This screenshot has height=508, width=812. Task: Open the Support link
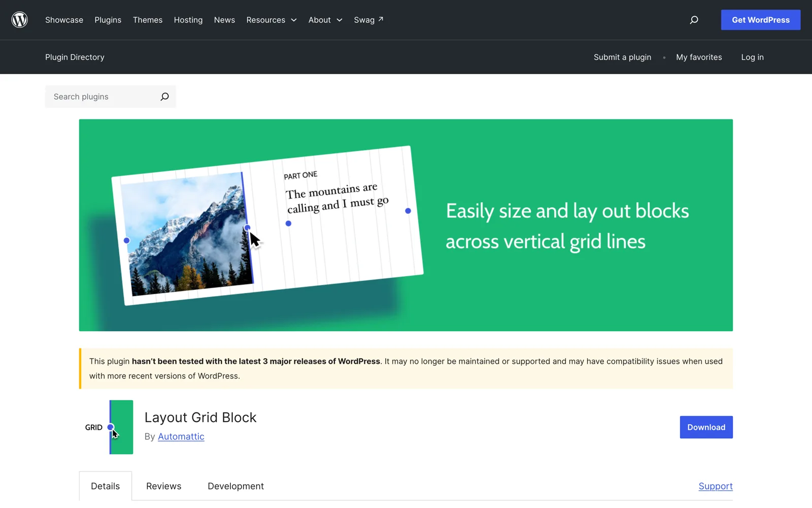point(716,486)
